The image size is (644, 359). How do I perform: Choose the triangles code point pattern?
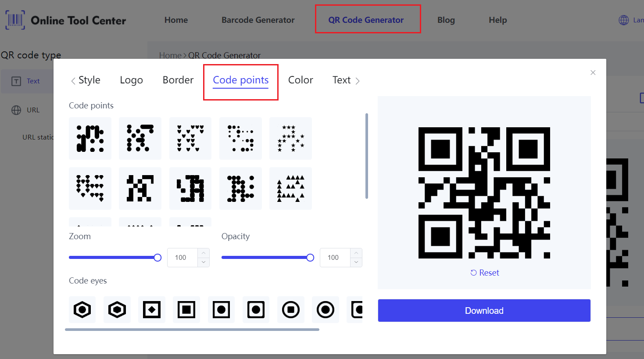click(290, 188)
